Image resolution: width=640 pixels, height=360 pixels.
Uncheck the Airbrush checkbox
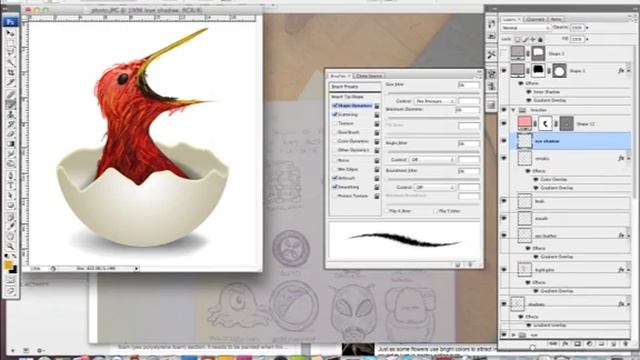(335, 178)
